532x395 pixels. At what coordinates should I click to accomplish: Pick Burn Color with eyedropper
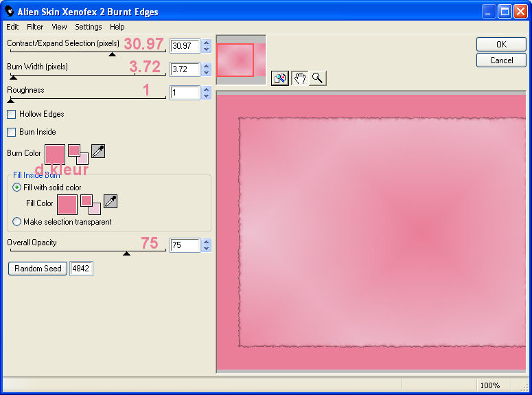(x=98, y=151)
